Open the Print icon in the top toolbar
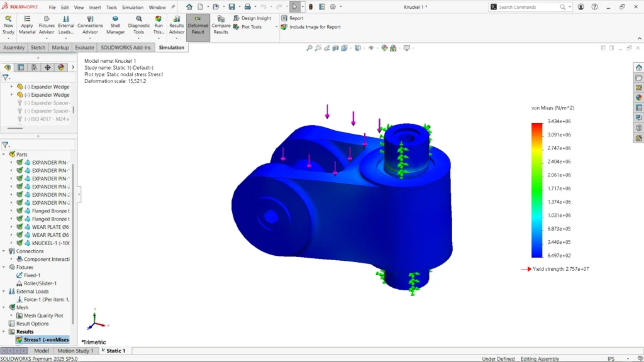This screenshot has height=362, width=644. tap(247, 7)
